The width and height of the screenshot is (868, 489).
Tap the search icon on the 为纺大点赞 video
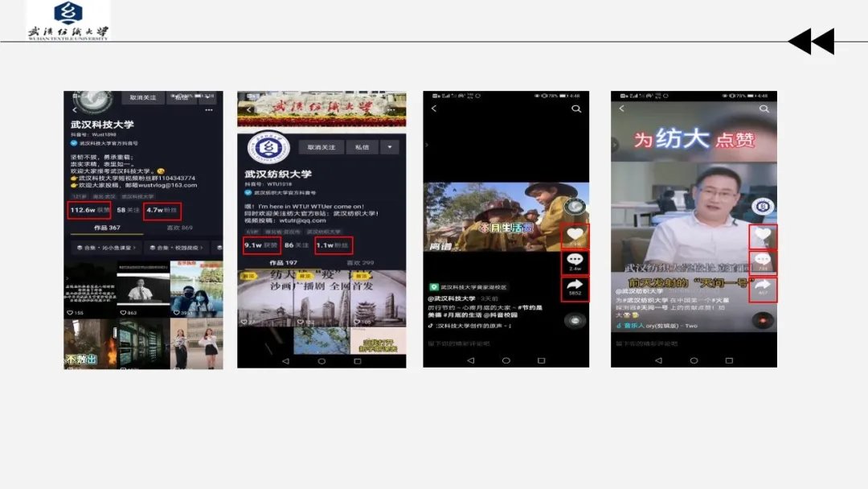point(764,109)
